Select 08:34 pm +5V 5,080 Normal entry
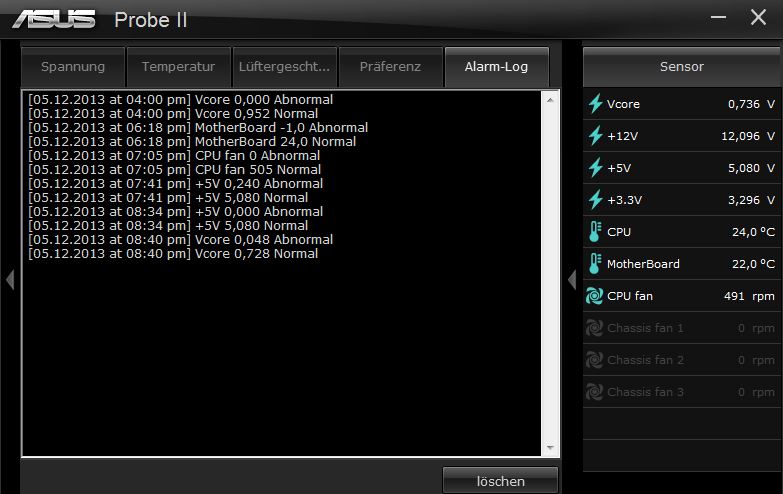 coord(168,225)
